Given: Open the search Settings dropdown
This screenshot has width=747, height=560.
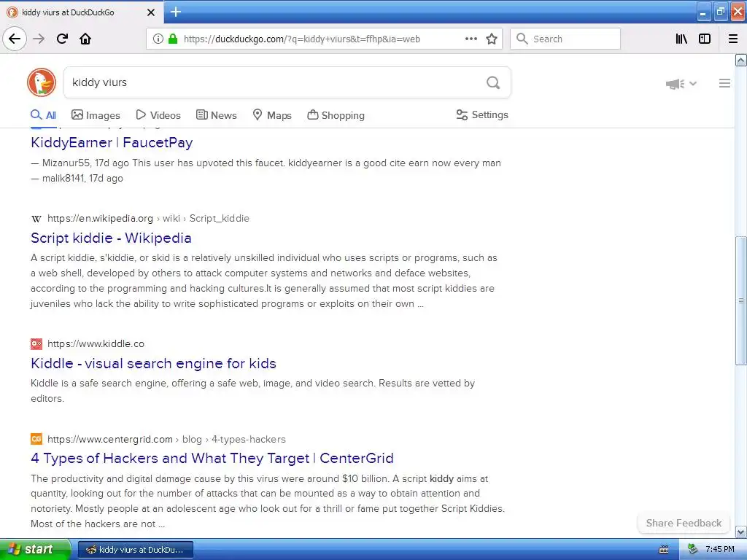Looking at the screenshot, I should pos(482,114).
